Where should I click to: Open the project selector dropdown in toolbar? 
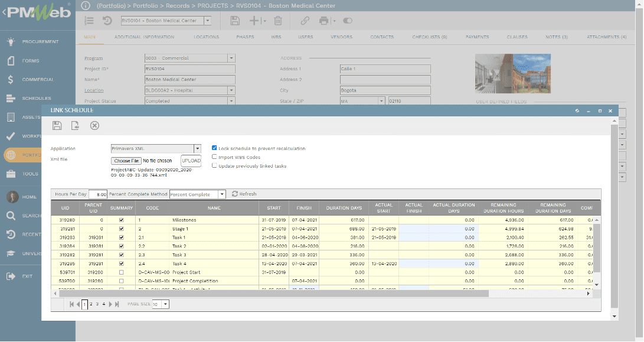point(208,21)
